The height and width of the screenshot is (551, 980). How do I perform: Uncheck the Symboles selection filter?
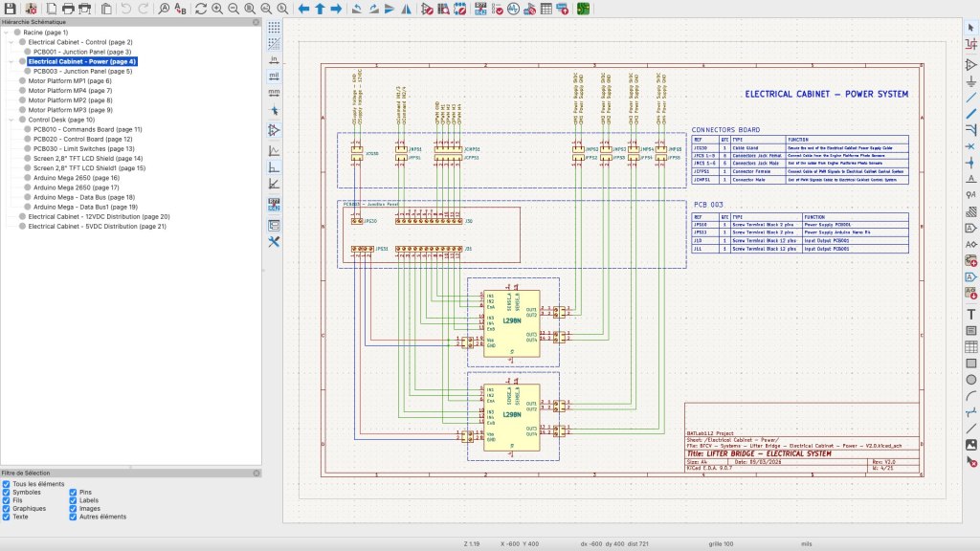(8, 493)
